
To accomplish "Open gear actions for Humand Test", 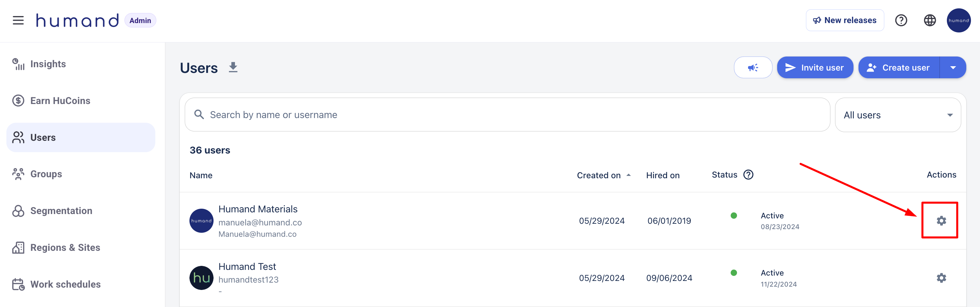I will [941, 278].
